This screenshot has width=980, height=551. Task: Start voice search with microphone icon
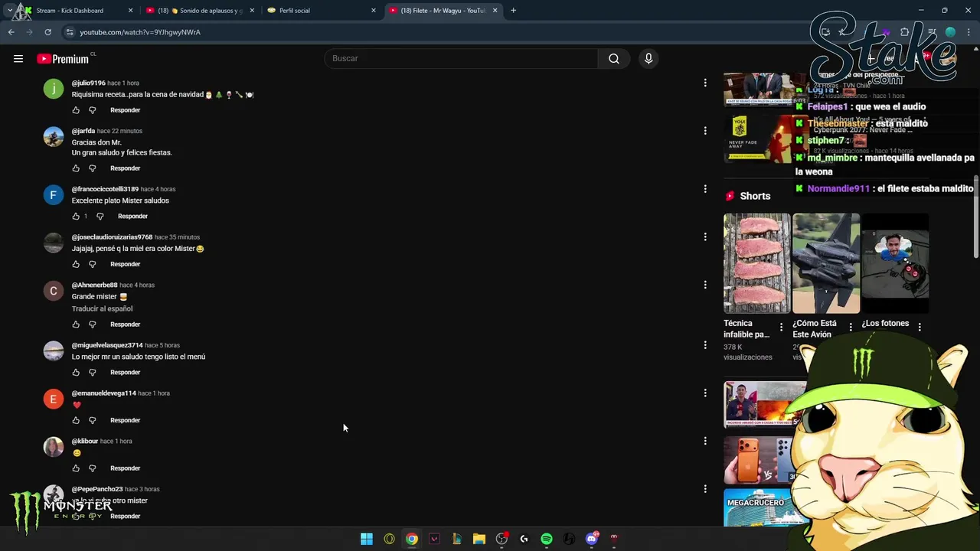click(x=648, y=58)
